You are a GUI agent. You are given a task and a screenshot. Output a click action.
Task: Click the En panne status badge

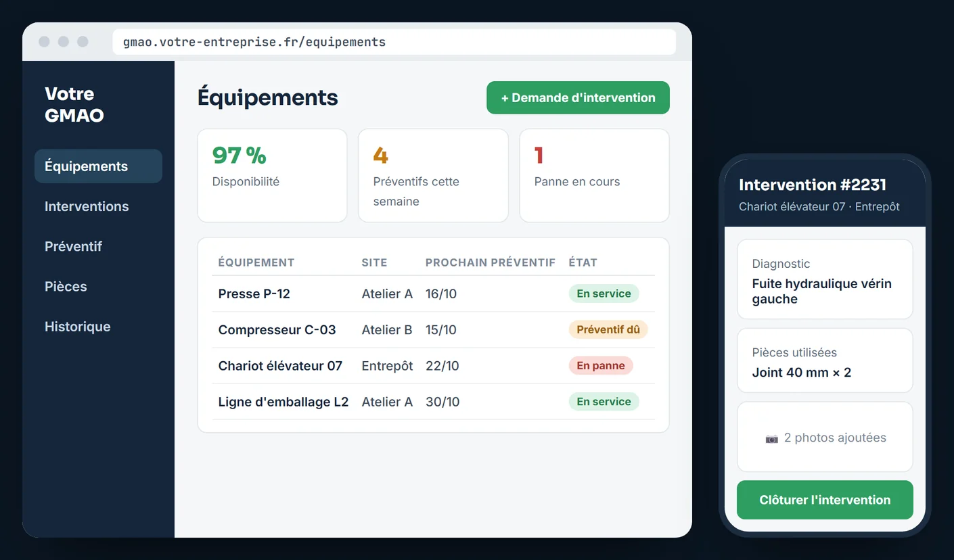tap(601, 366)
